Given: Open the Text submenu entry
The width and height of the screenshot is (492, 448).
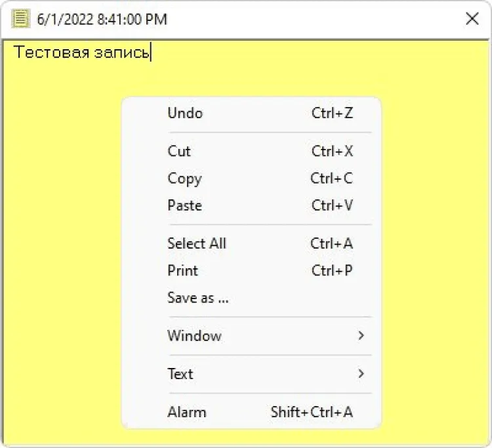Looking at the screenshot, I should pyautogui.click(x=180, y=374).
